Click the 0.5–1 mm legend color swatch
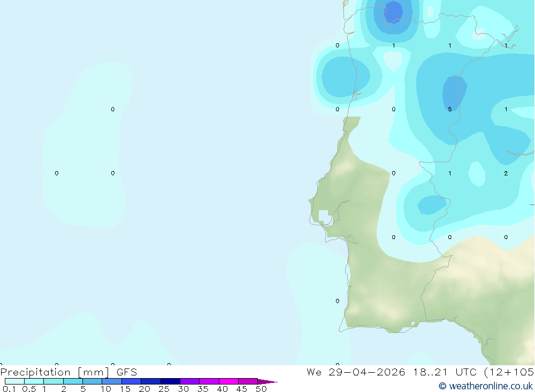The width and height of the screenshot is (535, 392). 34,381
